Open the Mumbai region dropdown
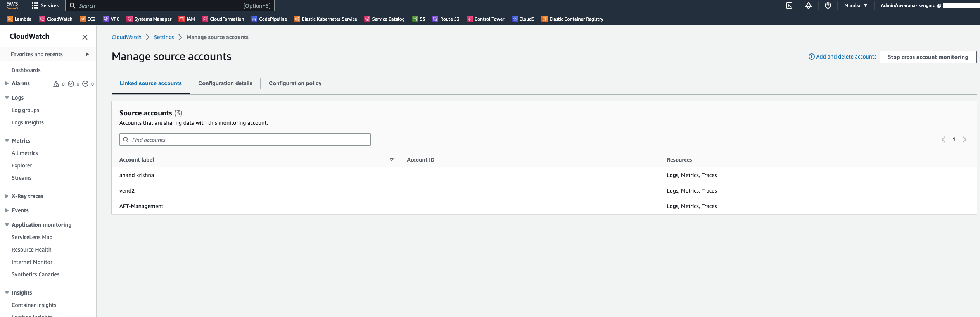Image resolution: width=980 pixels, height=317 pixels. (856, 5)
